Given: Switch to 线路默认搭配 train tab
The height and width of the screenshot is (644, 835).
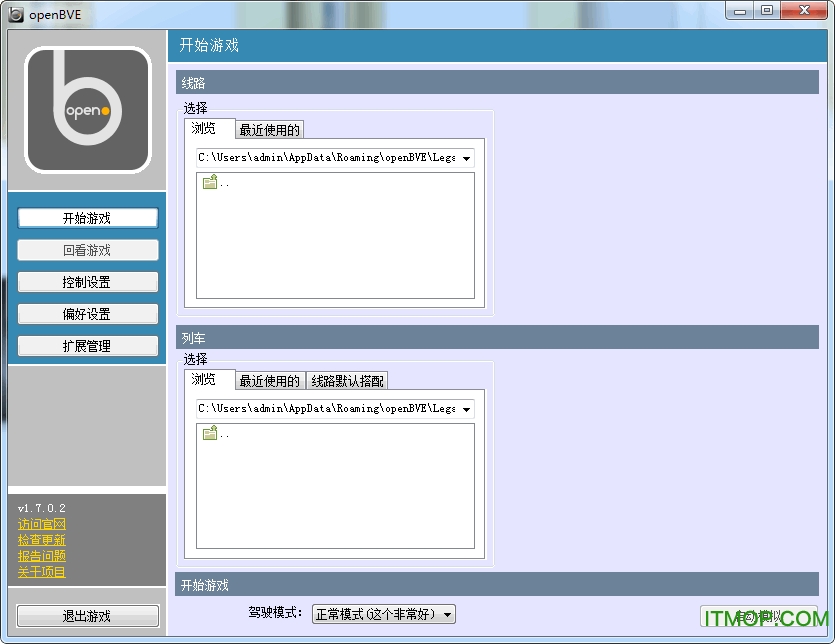Looking at the screenshot, I should click(x=347, y=381).
